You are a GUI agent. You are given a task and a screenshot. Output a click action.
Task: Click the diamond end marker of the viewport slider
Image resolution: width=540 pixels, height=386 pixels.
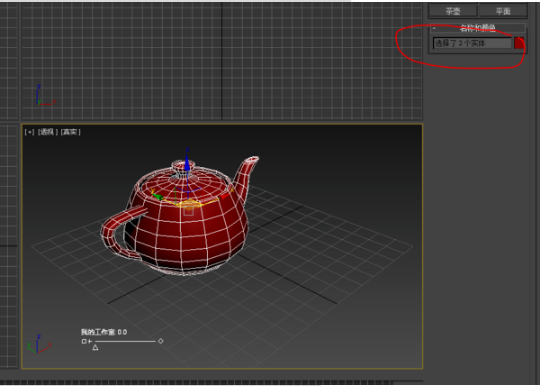pyautogui.click(x=160, y=341)
